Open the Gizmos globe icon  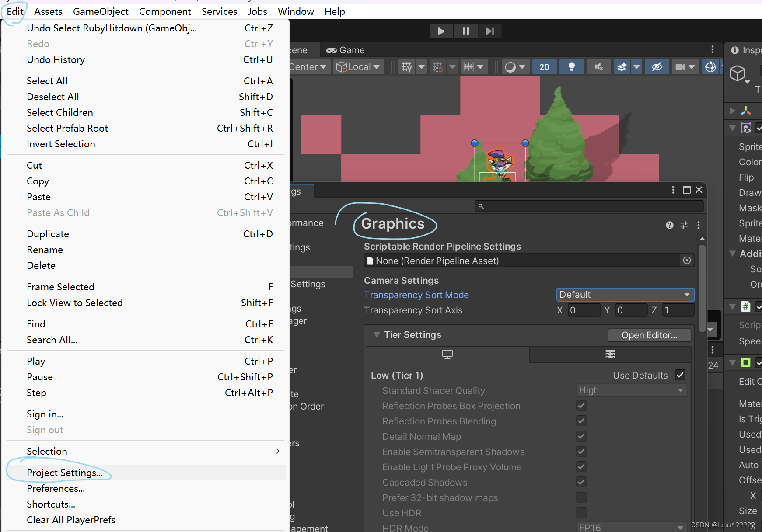point(710,67)
